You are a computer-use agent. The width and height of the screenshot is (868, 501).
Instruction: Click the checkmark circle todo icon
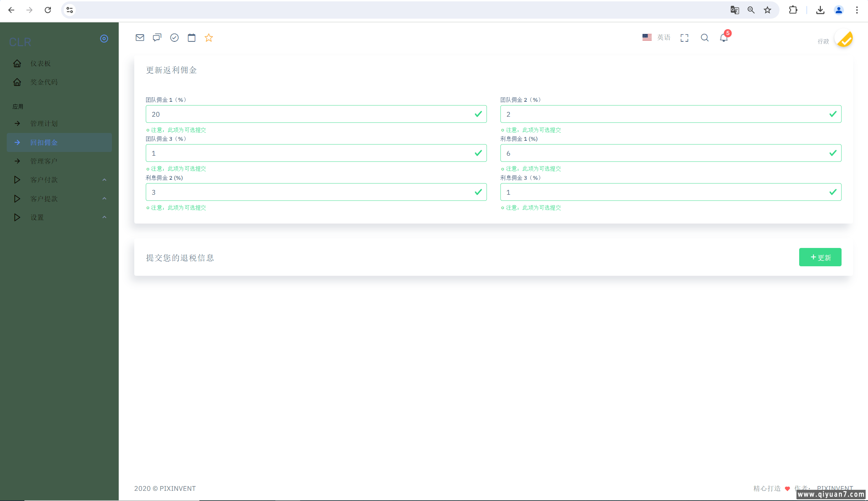coord(174,38)
